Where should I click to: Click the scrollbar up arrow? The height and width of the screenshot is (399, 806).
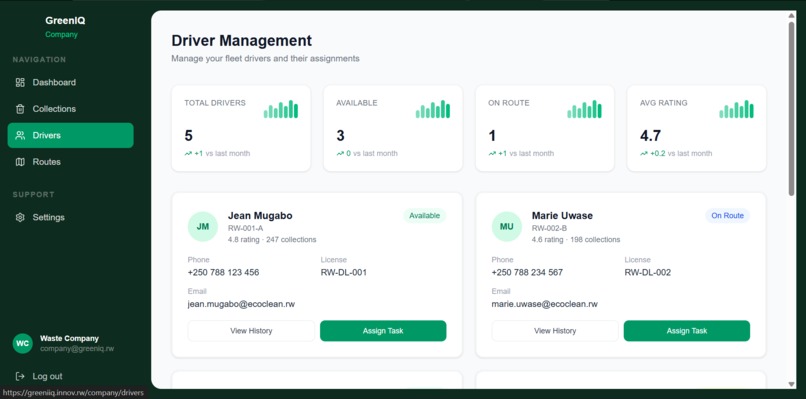(792, 16)
